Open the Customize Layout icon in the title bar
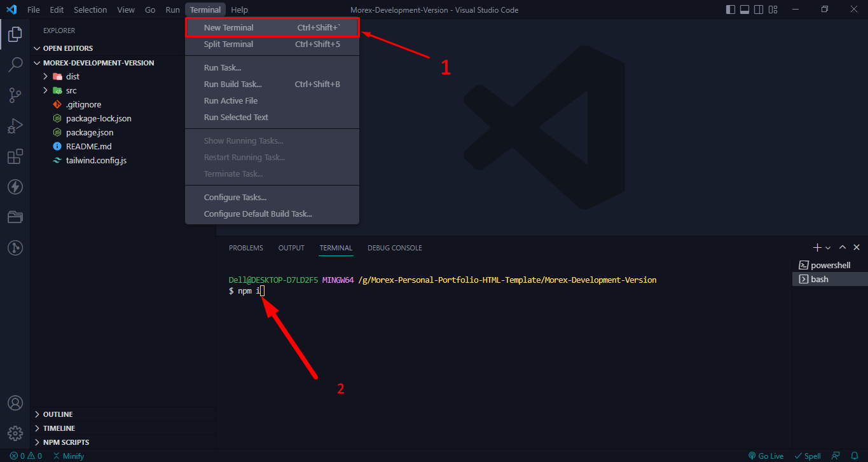868x462 pixels. pyautogui.click(x=773, y=10)
